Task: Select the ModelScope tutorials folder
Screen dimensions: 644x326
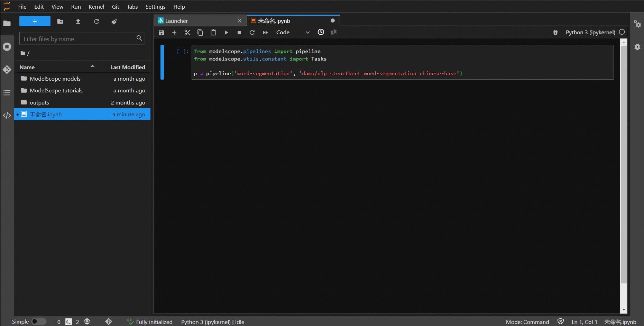Action: tap(82, 90)
